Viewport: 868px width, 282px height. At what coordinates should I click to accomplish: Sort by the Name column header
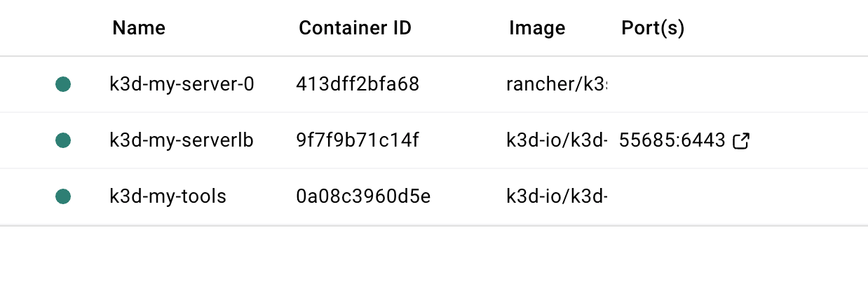139,28
